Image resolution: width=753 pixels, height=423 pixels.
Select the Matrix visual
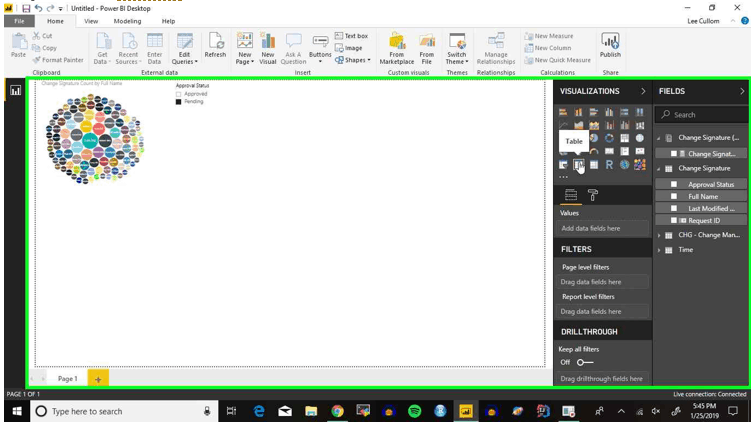594,165
